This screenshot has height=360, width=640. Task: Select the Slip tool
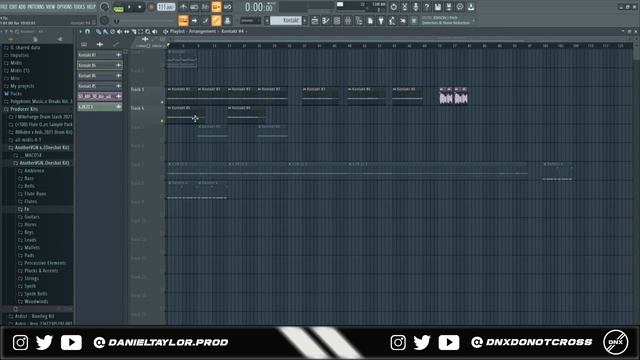(x=127, y=31)
